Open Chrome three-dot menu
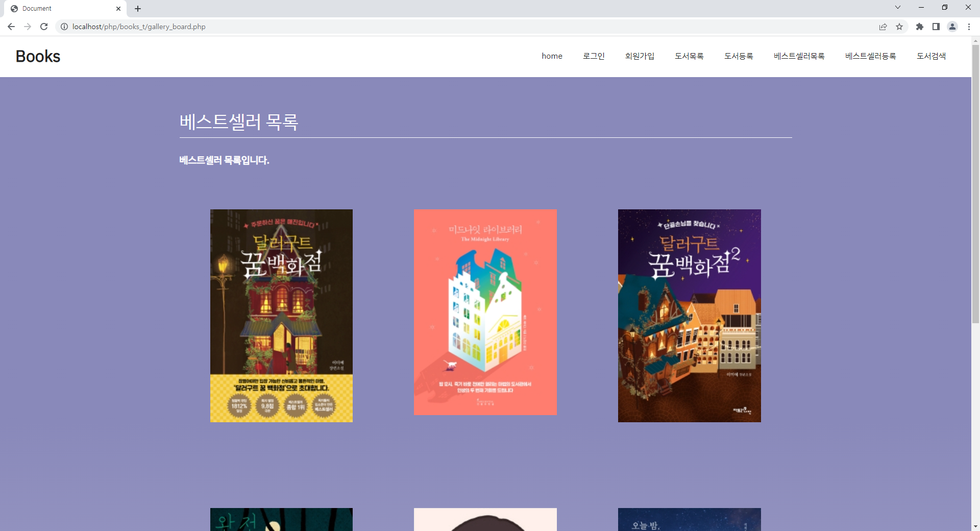This screenshot has width=980, height=531. [969, 27]
